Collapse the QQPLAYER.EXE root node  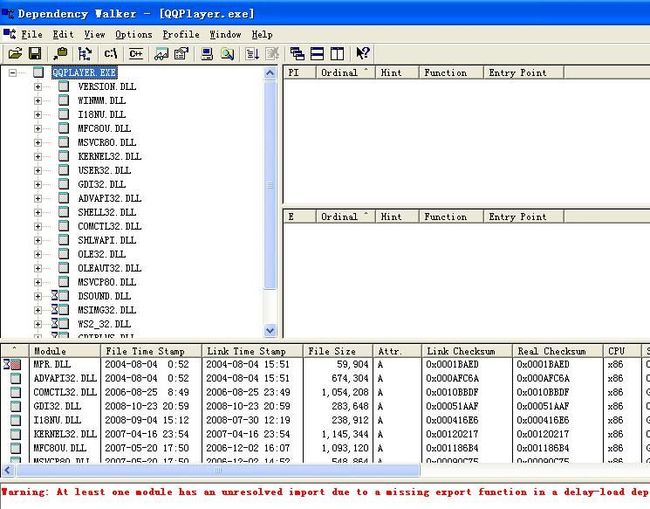tap(13, 73)
